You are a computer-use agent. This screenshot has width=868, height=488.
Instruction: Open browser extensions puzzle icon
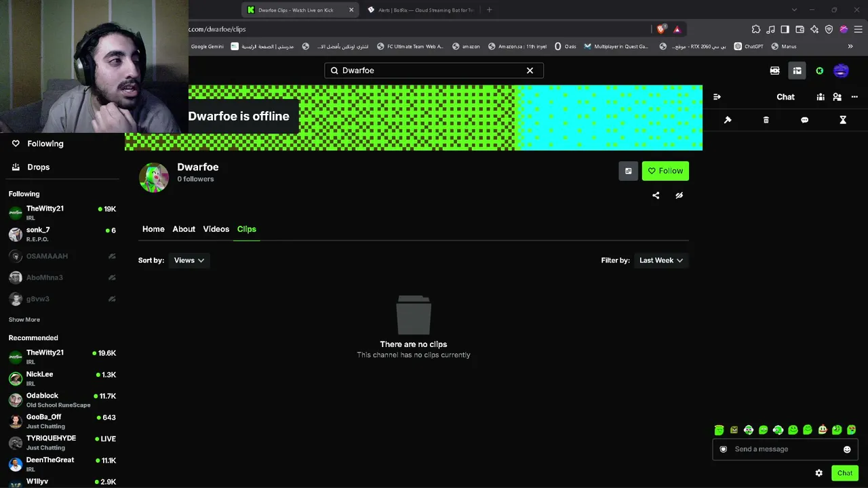[x=756, y=29]
